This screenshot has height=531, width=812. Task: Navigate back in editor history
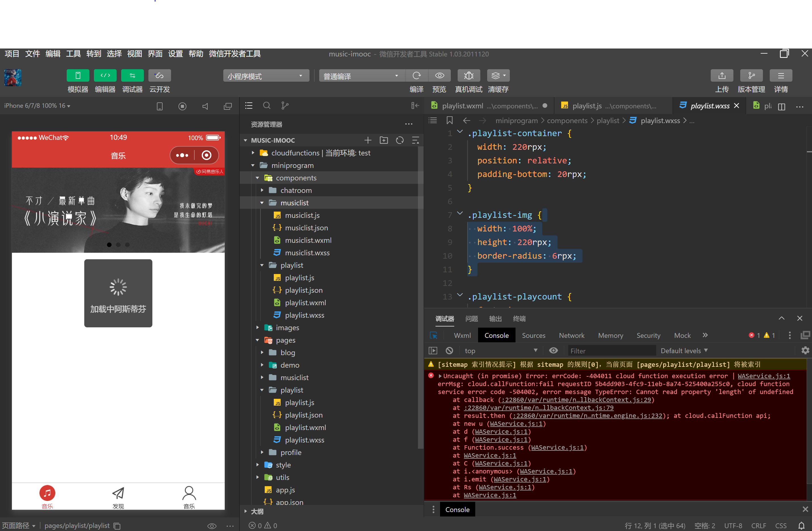point(466,120)
